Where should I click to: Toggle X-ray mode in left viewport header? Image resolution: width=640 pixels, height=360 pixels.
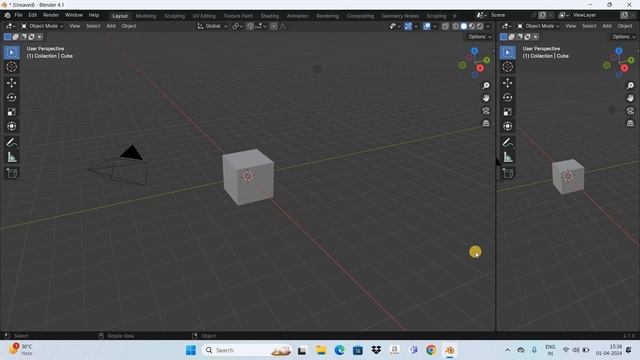[445, 26]
